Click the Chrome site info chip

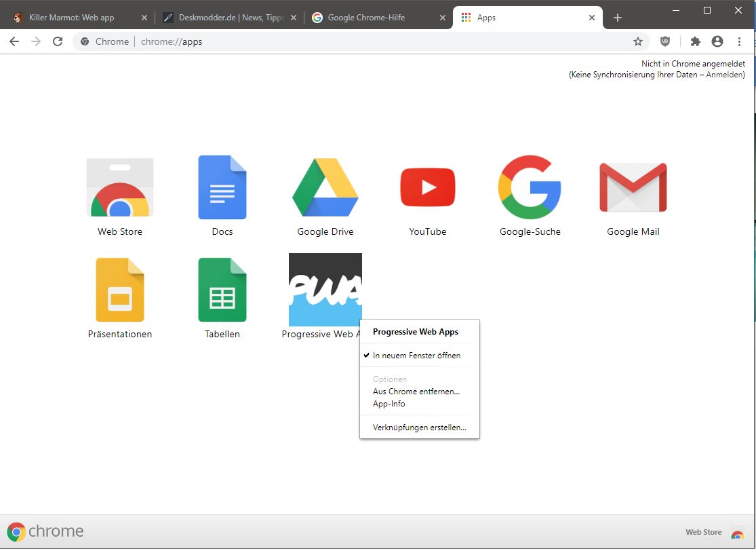click(105, 41)
